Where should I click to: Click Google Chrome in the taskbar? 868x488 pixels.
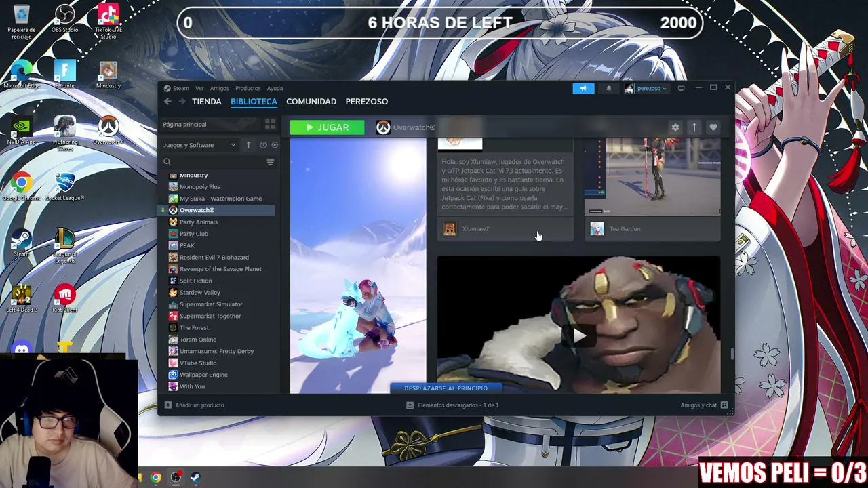(x=156, y=477)
